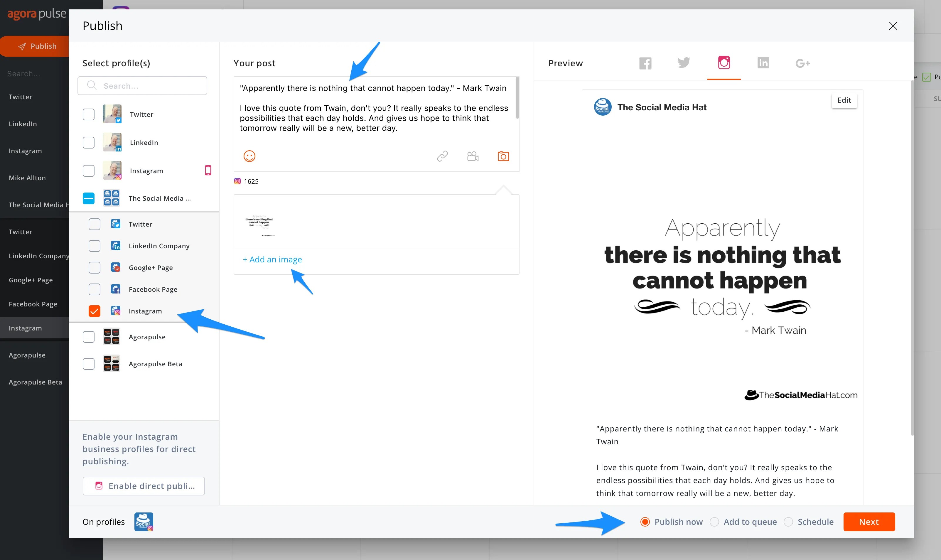Click the Facebook preview tab icon
Image resolution: width=941 pixels, height=560 pixels.
(x=646, y=63)
